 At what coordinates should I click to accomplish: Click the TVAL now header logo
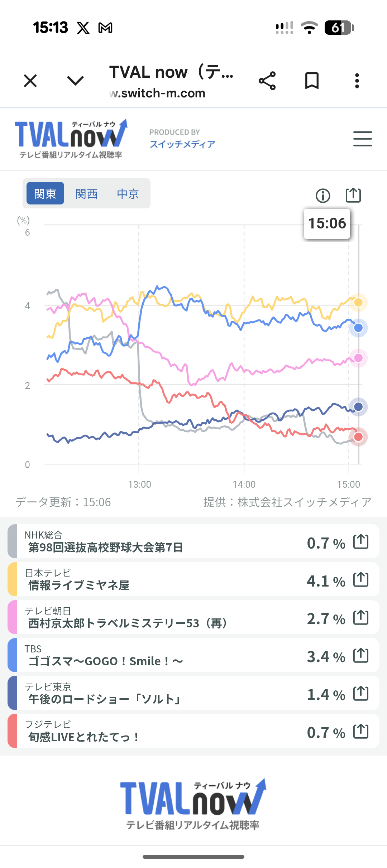coord(71,139)
